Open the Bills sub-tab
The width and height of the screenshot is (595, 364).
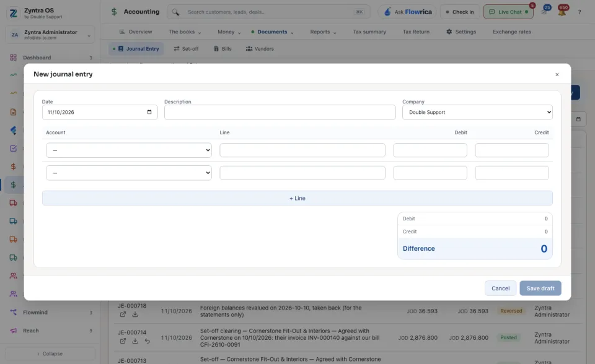[223, 48]
